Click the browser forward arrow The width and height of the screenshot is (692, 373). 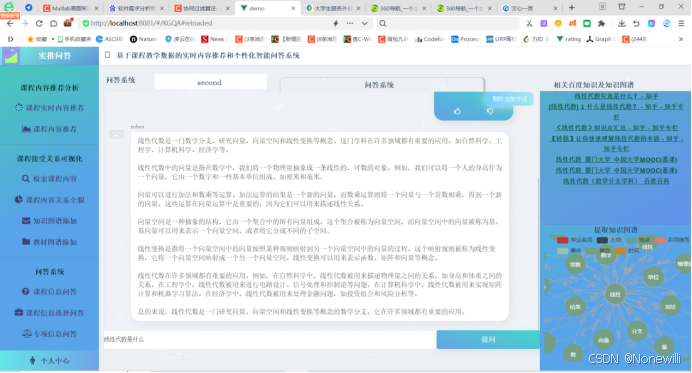(24, 23)
